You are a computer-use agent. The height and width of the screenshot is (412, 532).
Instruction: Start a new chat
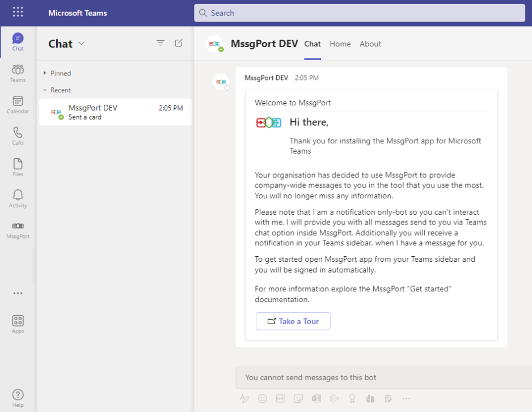point(178,43)
